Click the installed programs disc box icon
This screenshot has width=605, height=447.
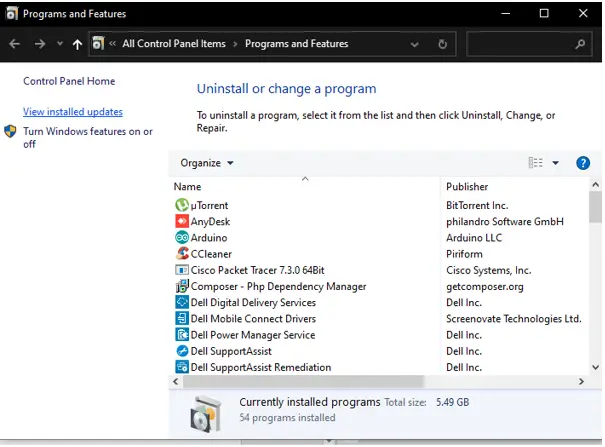[206, 415]
